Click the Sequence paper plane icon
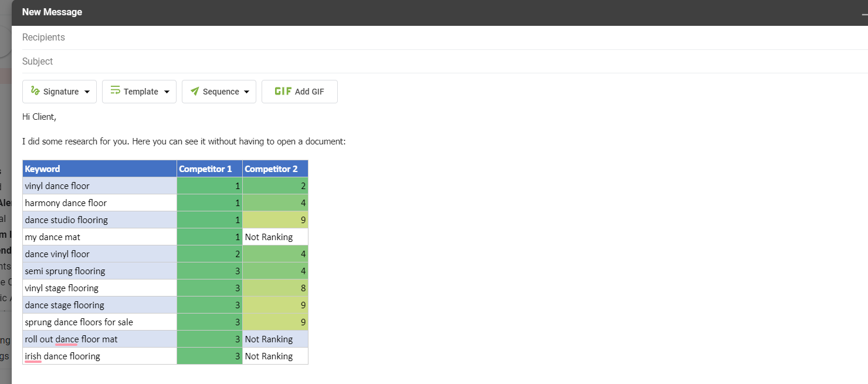 click(x=195, y=91)
